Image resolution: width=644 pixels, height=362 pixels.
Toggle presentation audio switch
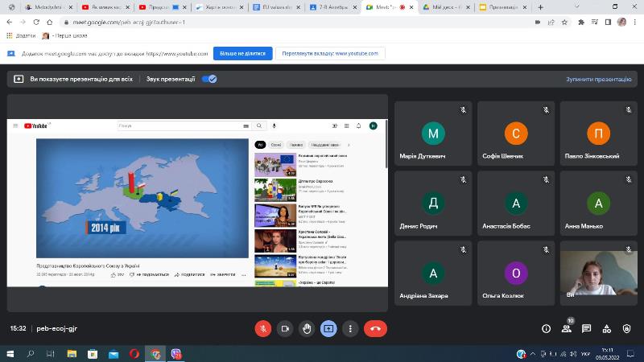tap(209, 79)
